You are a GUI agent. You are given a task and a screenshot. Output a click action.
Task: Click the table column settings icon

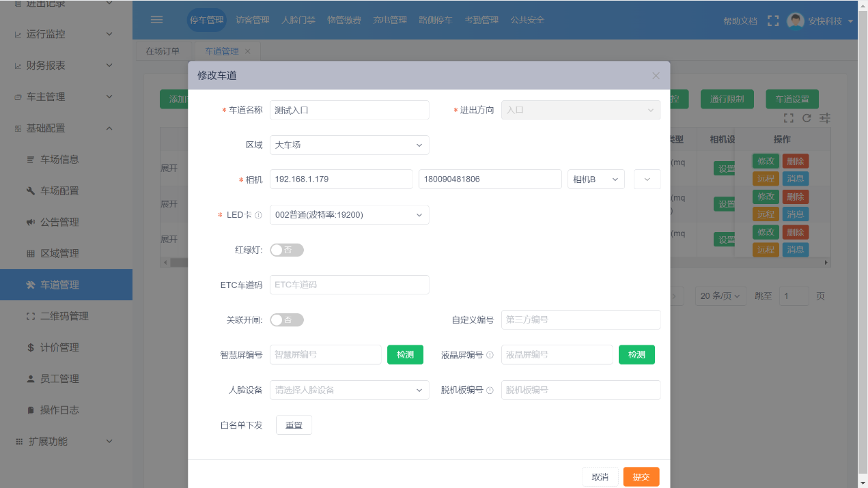tap(825, 118)
